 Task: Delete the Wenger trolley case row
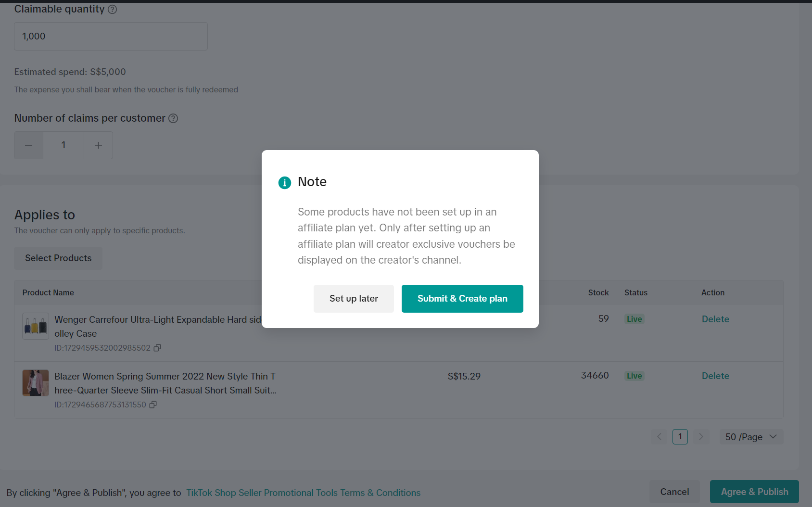715,319
